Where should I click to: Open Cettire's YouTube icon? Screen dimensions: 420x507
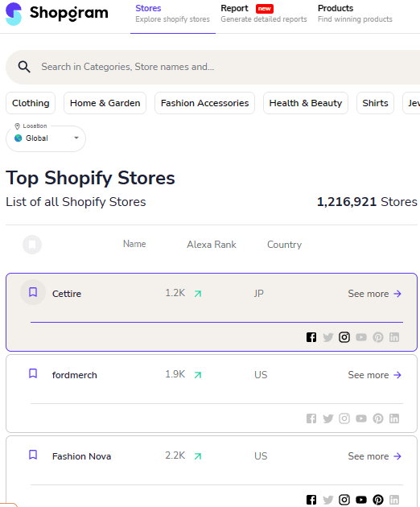pos(361,337)
